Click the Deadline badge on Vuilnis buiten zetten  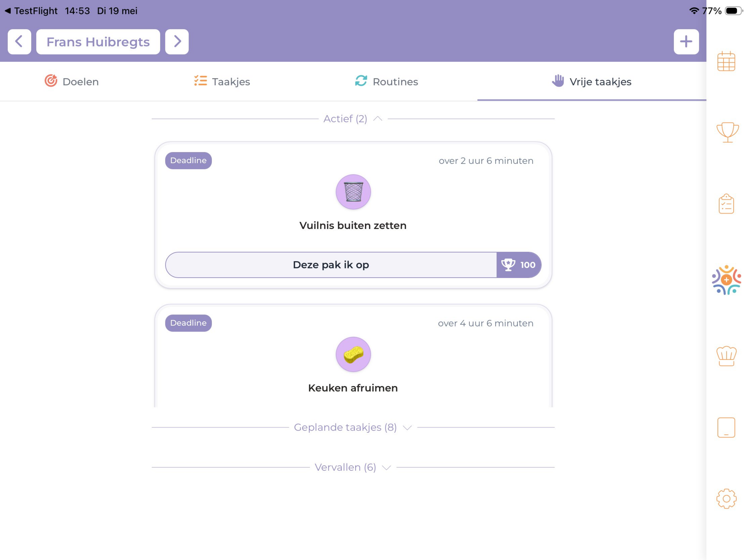coord(188,161)
